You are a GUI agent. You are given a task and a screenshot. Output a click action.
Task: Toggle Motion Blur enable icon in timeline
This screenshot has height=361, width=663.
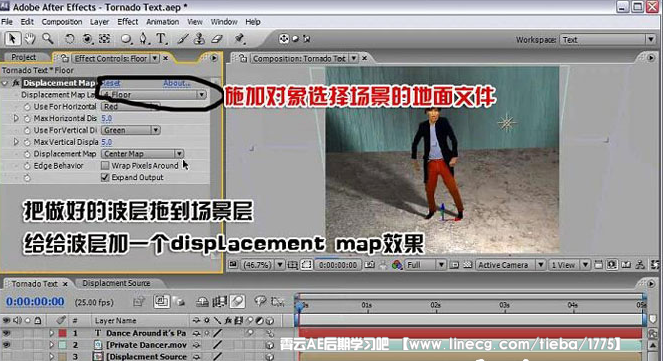point(237,302)
